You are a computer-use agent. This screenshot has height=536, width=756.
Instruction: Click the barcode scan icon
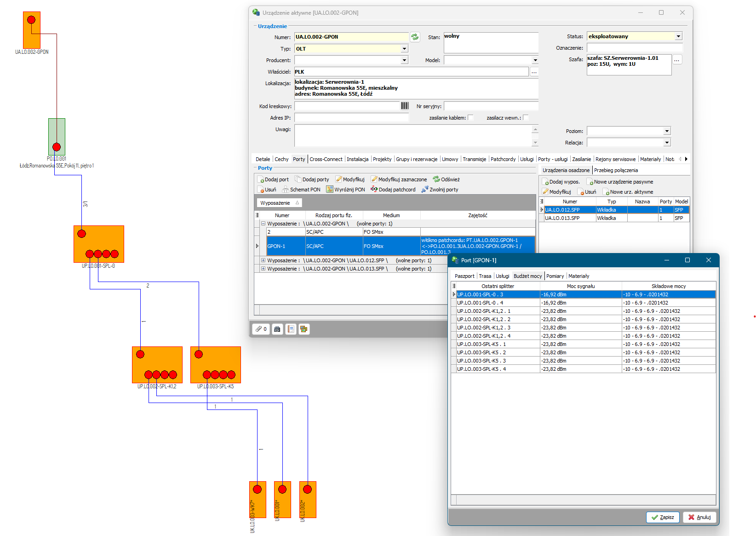pos(405,106)
